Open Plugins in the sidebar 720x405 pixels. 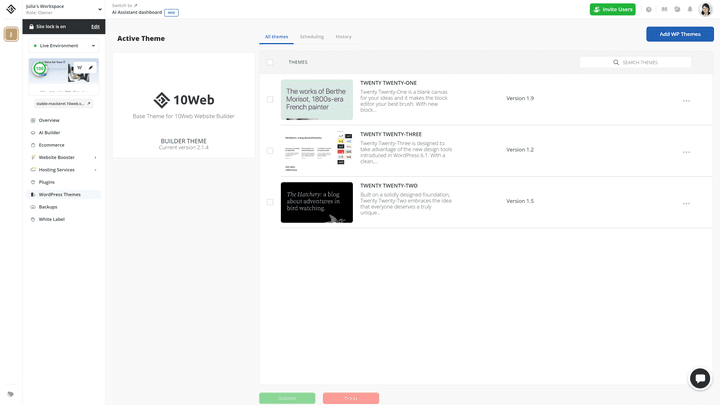[47, 182]
